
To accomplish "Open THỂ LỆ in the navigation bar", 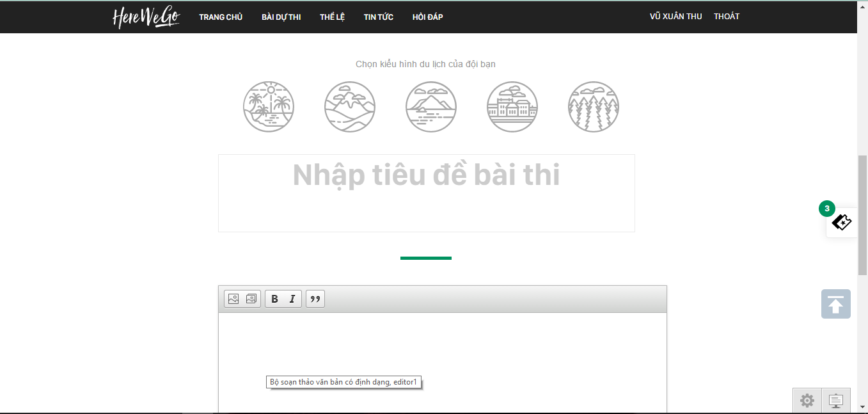I will click(333, 17).
